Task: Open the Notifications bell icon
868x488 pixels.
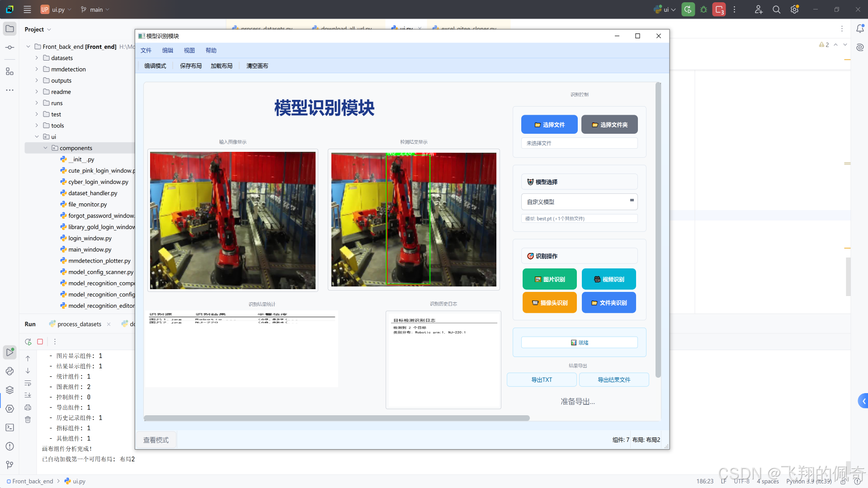Action: pyautogui.click(x=860, y=28)
